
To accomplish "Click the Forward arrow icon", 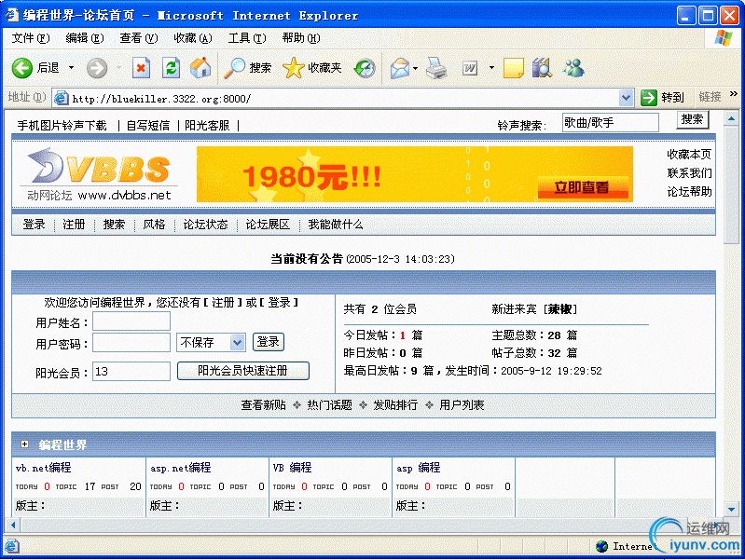I will [x=96, y=68].
